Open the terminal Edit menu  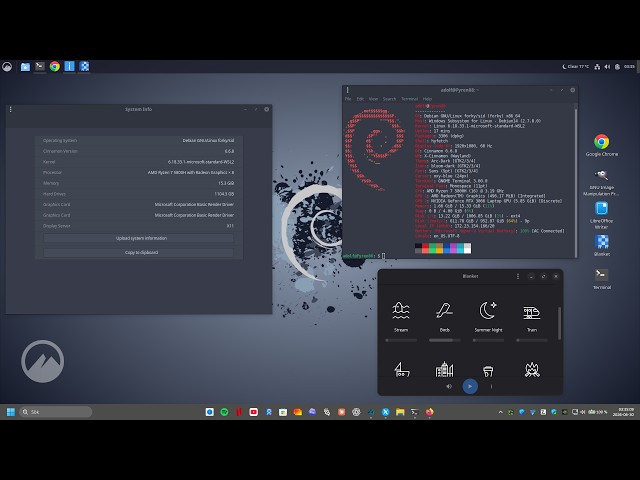360,99
